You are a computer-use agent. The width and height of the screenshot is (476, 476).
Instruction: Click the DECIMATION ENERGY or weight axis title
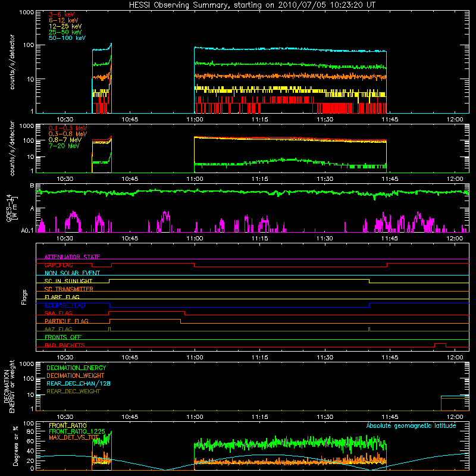(x=9, y=386)
